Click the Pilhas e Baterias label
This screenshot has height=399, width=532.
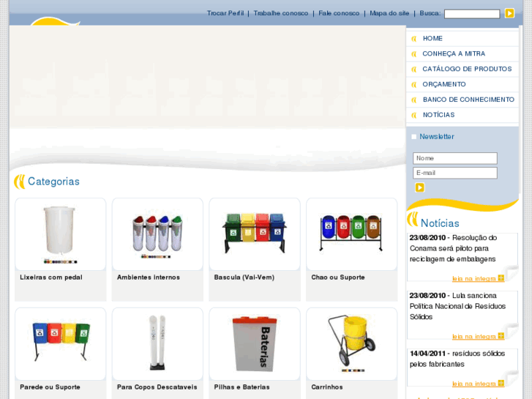pyautogui.click(x=241, y=387)
